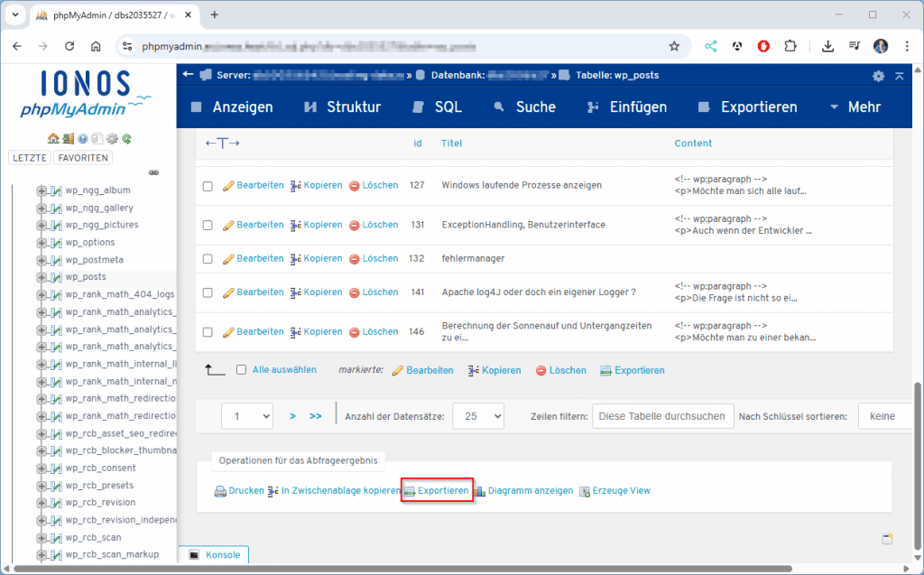
Task: Open the page number dropdown
Action: 246,416
